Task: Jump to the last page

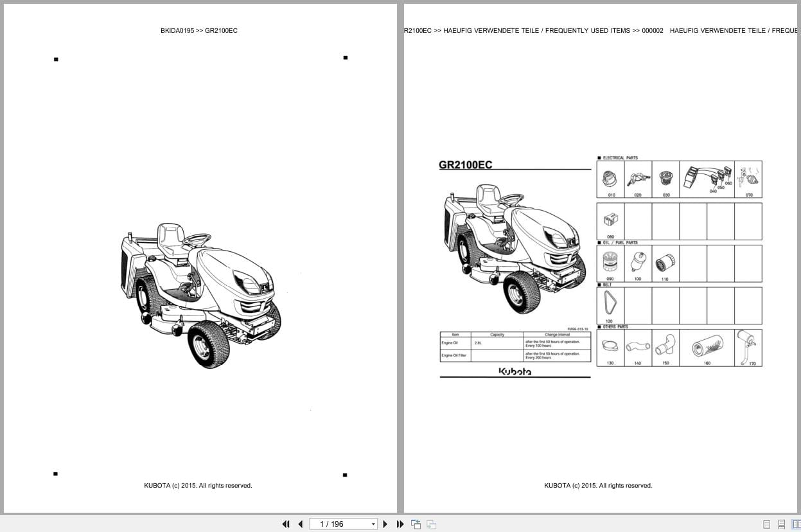Action: (400, 524)
